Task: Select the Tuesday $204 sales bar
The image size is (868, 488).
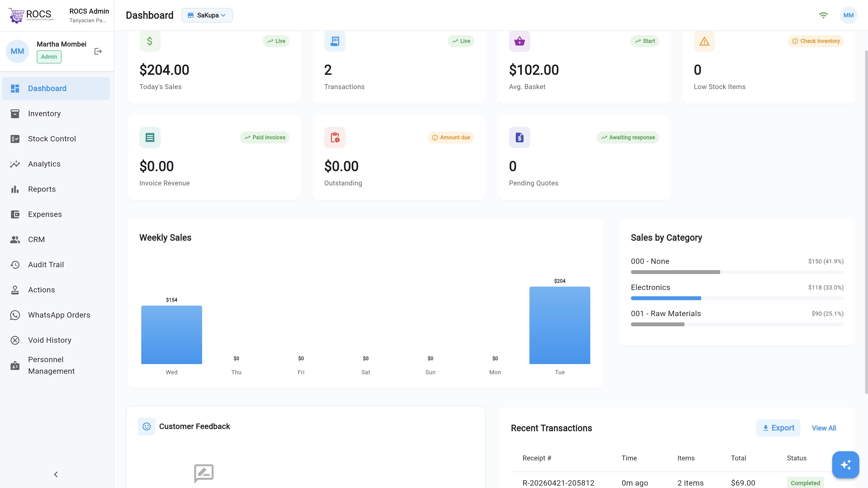Action: (x=560, y=325)
